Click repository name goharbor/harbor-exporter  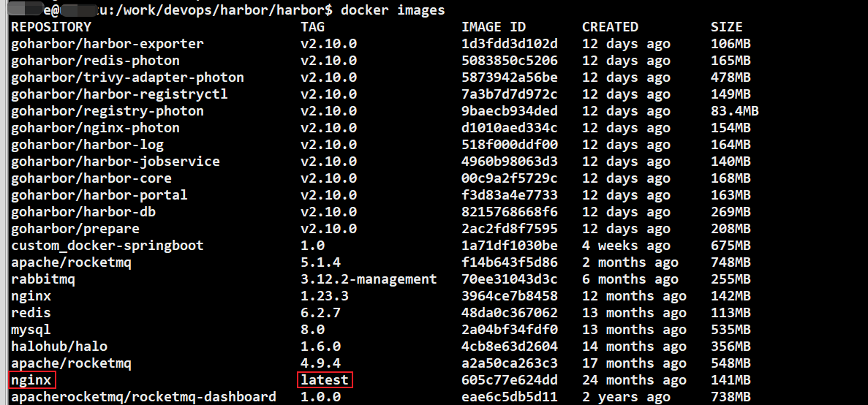click(x=107, y=44)
